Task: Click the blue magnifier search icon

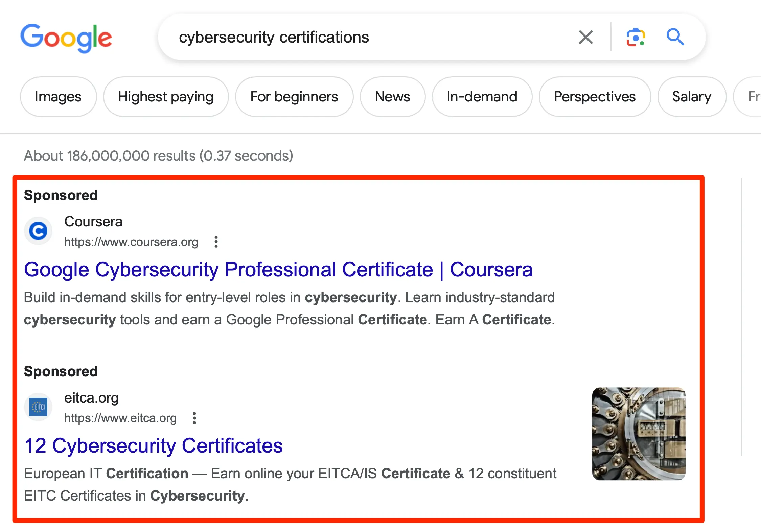Action: tap(675, 37)
